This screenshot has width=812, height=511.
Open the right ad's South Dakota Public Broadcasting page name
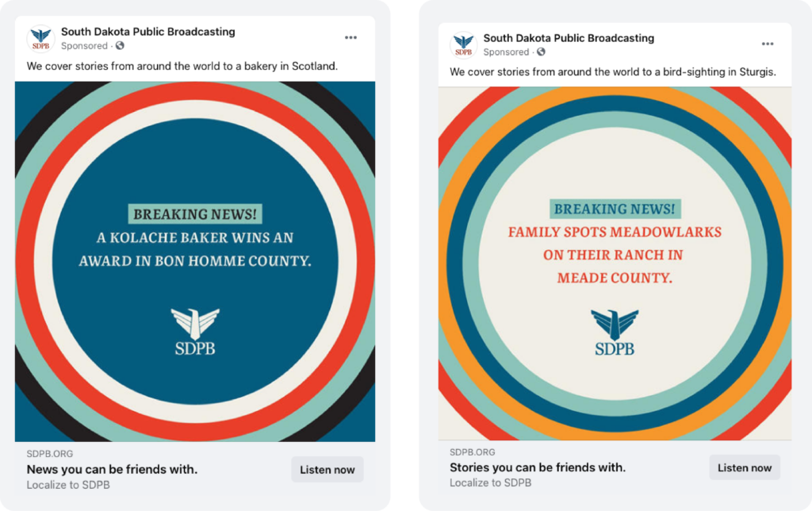(x=569, y=38)
